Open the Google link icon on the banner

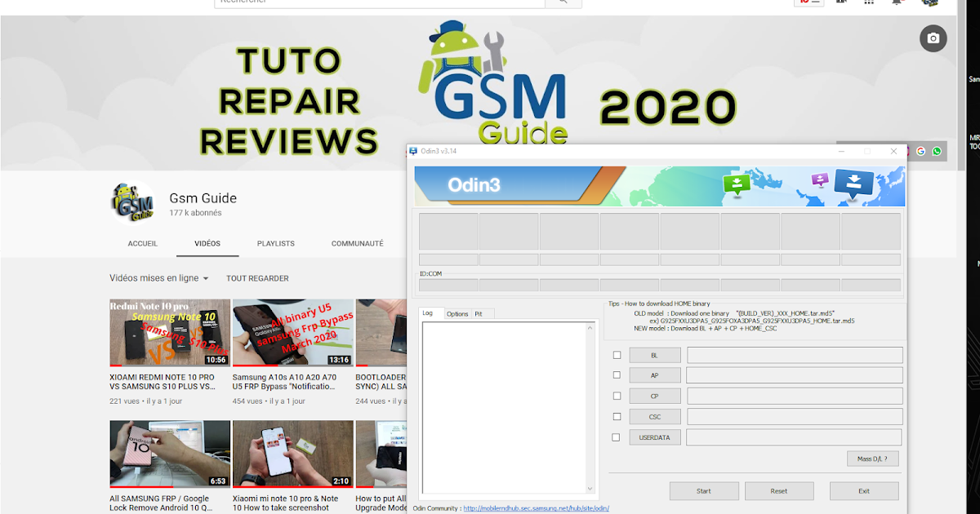point(921,151)
